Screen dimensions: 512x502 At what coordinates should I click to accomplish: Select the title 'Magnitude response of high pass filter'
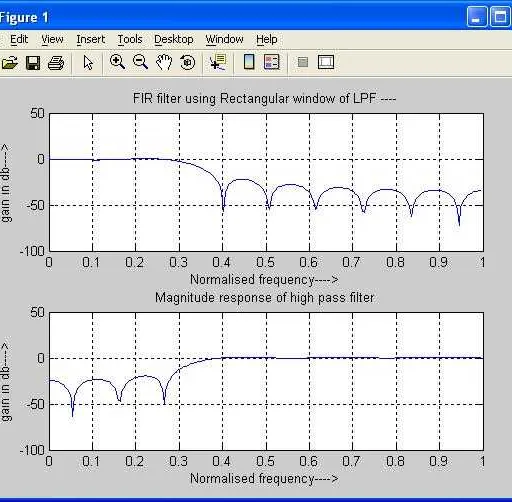click(265, 297)
